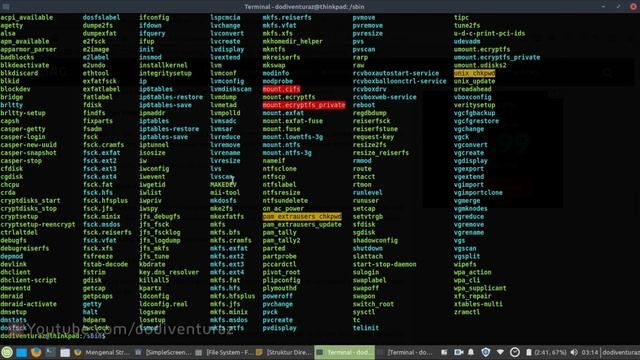Click the dodiventuraz user name in panel
640x360 pixels.
(x=621, y=352)
